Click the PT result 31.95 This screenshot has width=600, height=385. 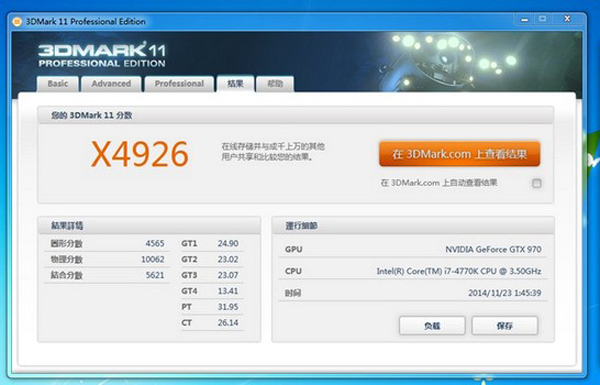tap(228, 307)
